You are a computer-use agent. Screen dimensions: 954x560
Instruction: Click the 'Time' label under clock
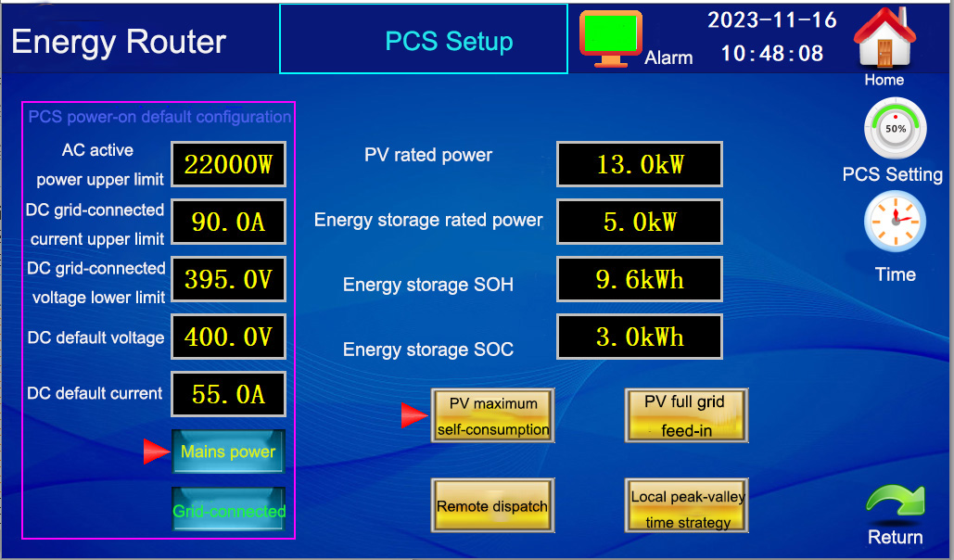coord(895,274)
